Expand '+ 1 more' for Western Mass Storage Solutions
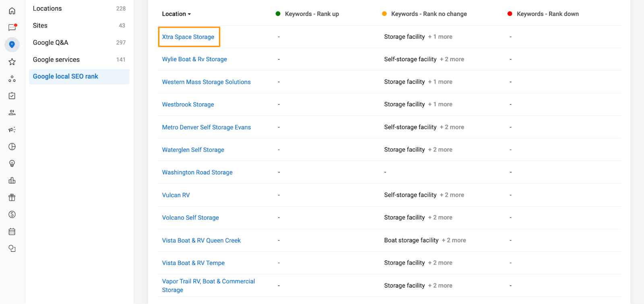644x304 pixels. (x=440, y=82)
